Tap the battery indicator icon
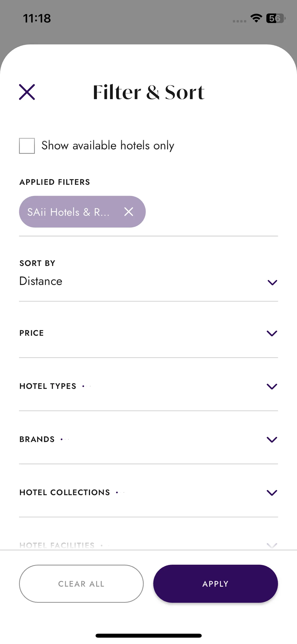 coord(276,18)
